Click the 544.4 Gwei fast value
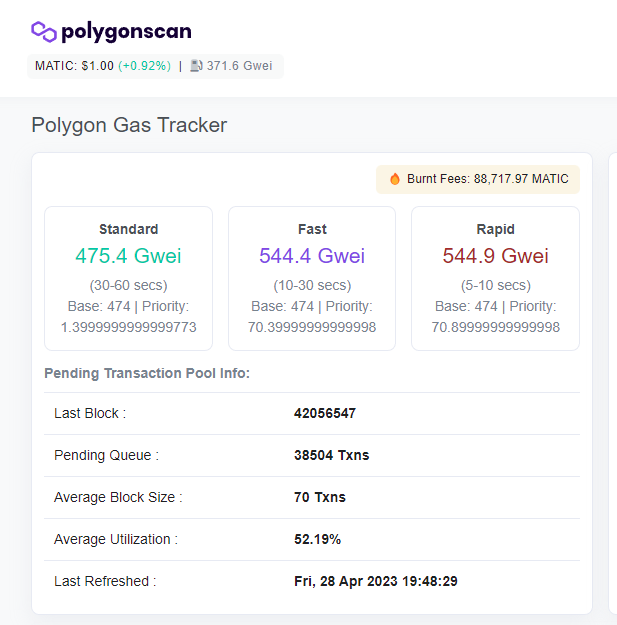 point(312,256)
